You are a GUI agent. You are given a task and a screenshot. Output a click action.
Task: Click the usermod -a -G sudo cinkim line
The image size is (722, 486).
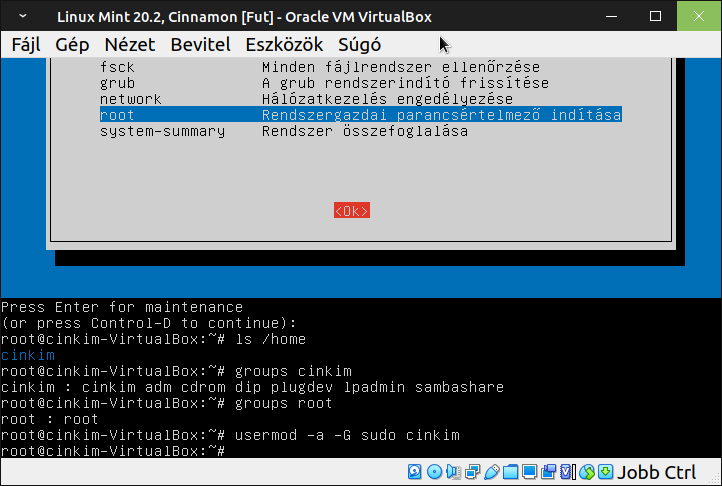[230, 435]
